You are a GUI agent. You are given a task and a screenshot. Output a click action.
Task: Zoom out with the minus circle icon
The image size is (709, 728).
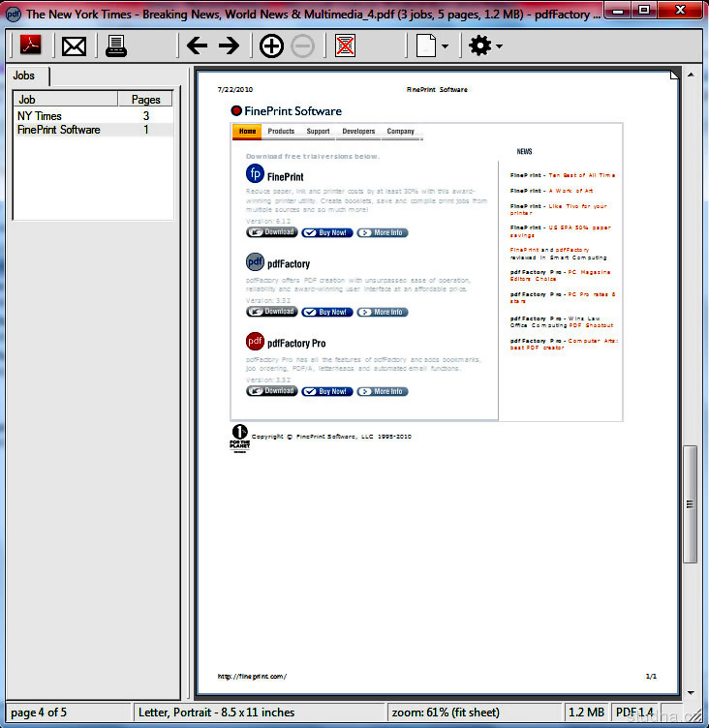pos(302,45)
